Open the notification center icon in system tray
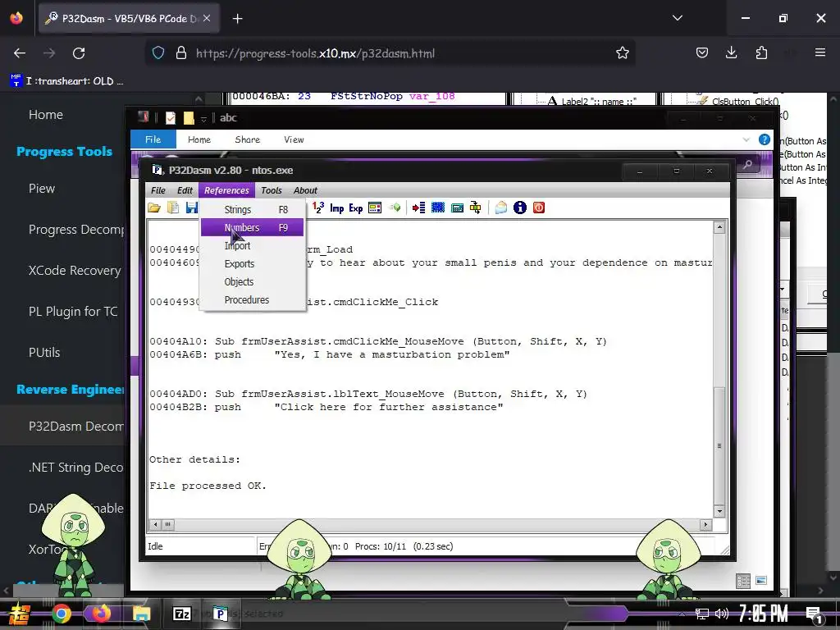 tap(814, 614)
